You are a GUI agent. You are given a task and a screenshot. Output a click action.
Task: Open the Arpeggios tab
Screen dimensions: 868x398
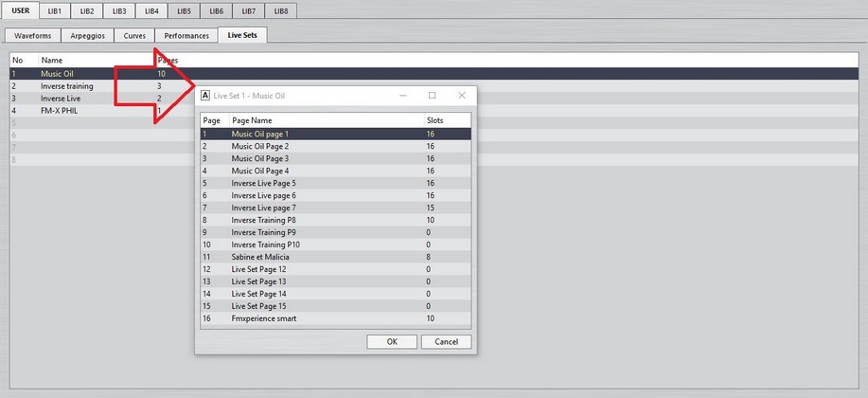(x=87, y=35)
